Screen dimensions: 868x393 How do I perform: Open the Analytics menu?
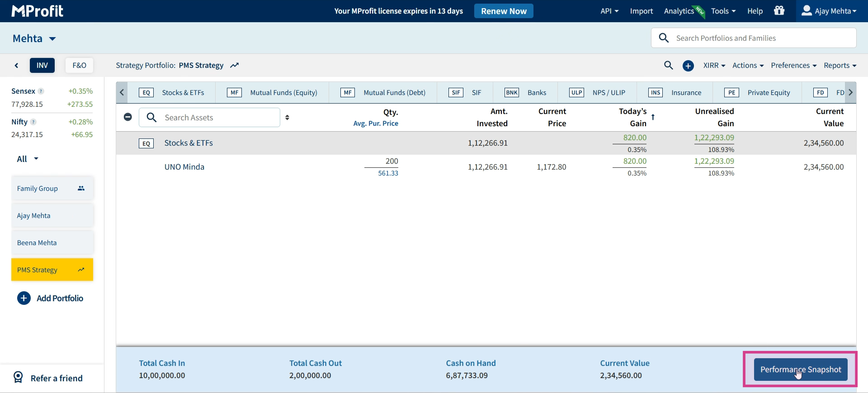(679, 11)
